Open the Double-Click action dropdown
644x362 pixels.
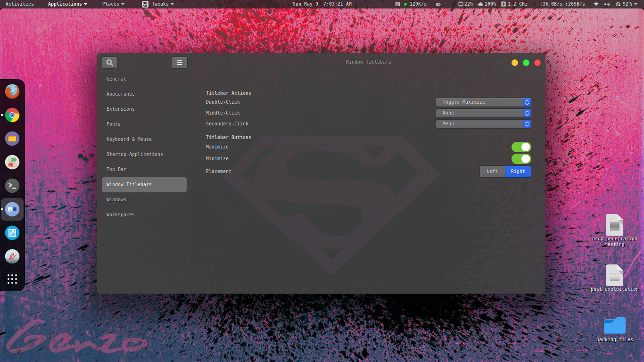(x=483, y=102)
